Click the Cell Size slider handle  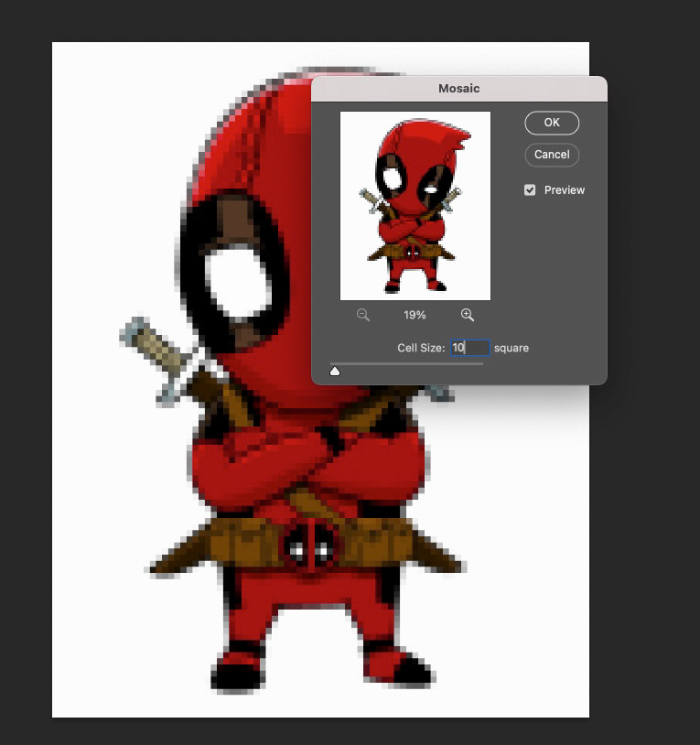tap(335, 371)
